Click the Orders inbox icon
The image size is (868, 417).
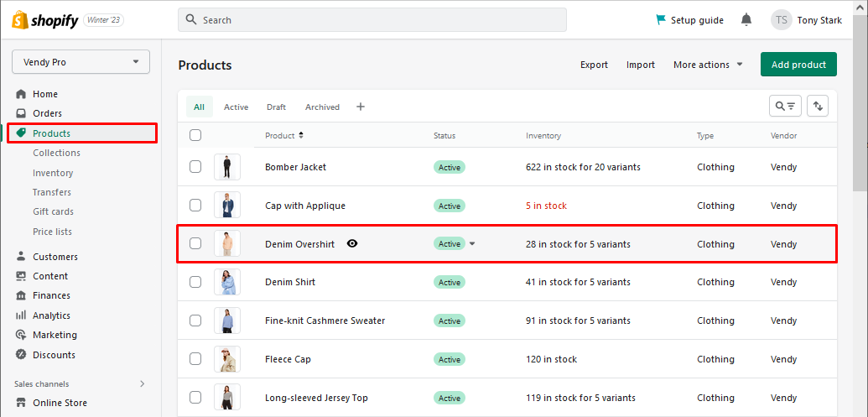(x=21, y=113)
